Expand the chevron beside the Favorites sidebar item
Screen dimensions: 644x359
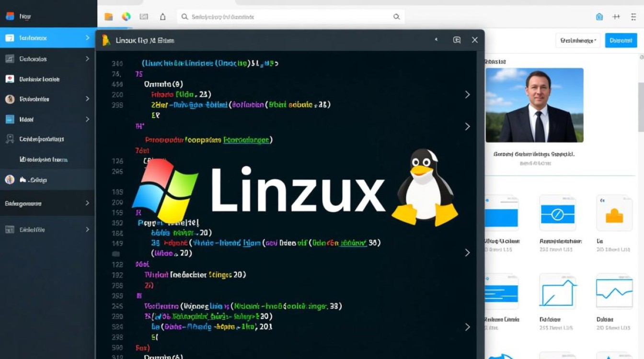[x=88, y=99]
